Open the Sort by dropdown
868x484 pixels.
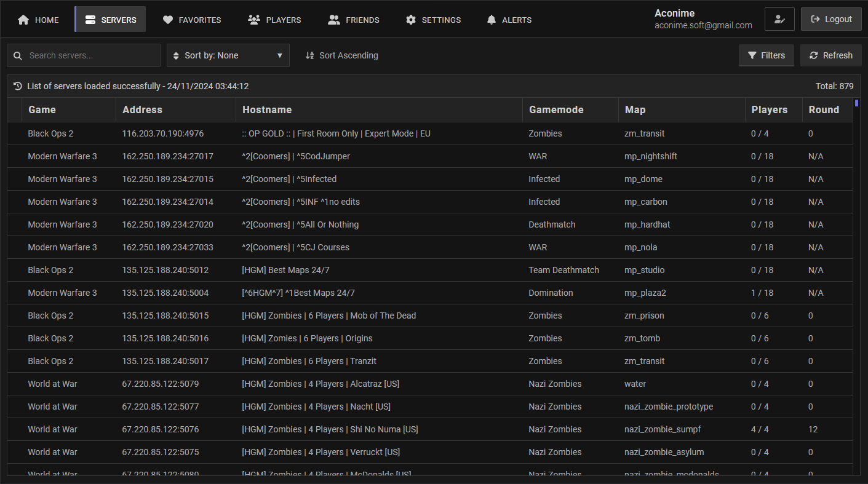[228, 55]
